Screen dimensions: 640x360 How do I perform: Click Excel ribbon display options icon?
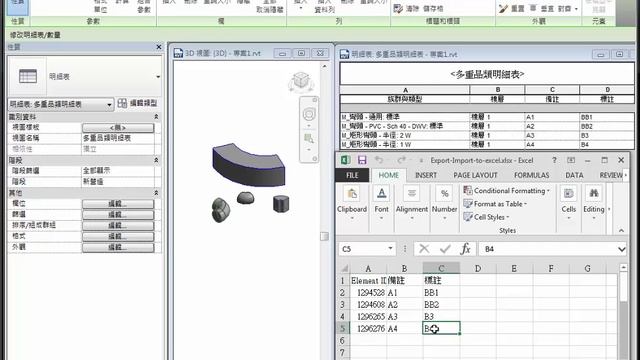[x=571, y=160]
